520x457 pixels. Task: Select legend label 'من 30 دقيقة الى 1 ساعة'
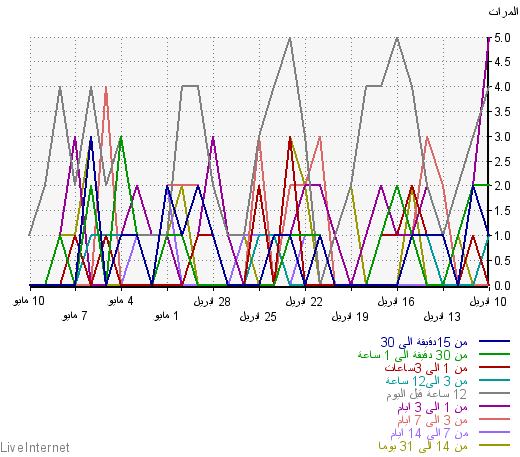pos(413,355)
